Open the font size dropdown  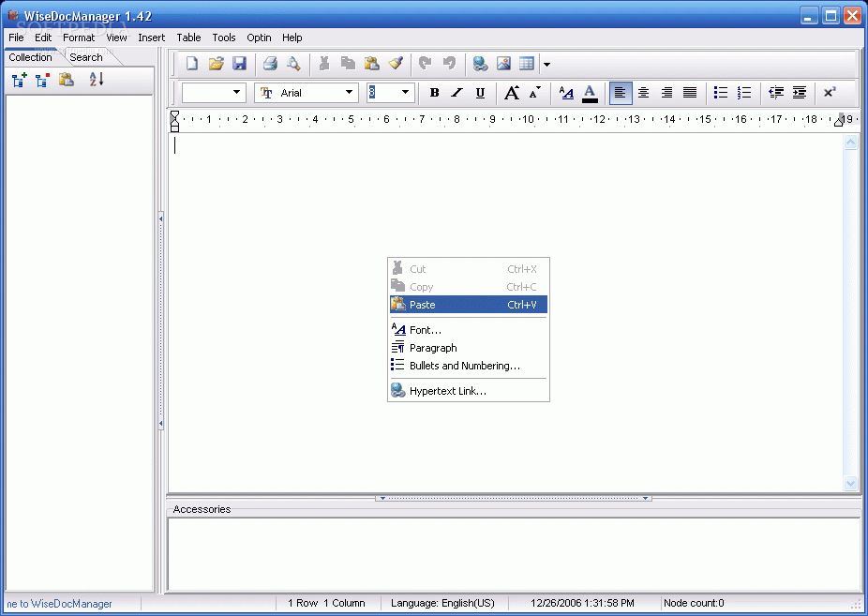click(x=405, y=93)
